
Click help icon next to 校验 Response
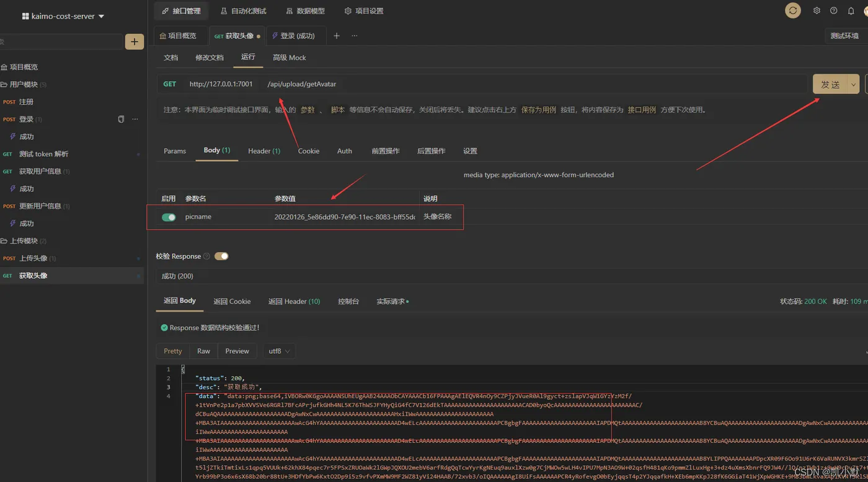tap(206, 256)
